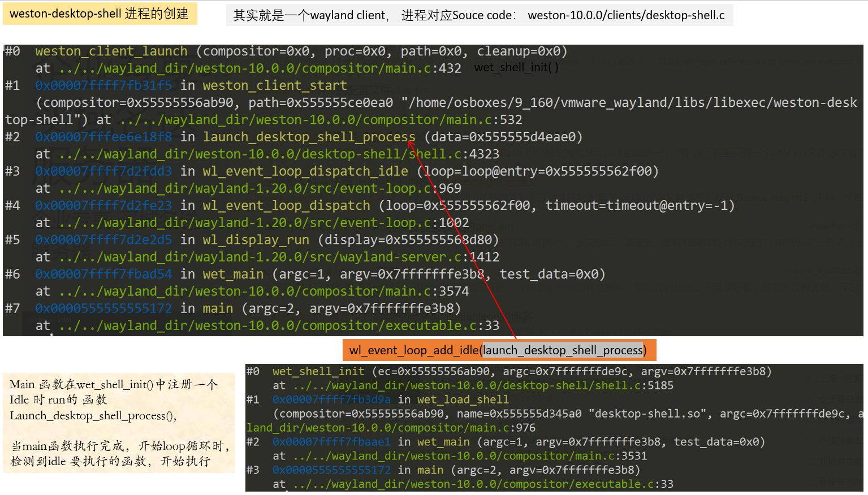Viewport: 868px width, 495px height.
Task: Click 'src/event-loop.c:1002' path
Action: tap(397, 223)
